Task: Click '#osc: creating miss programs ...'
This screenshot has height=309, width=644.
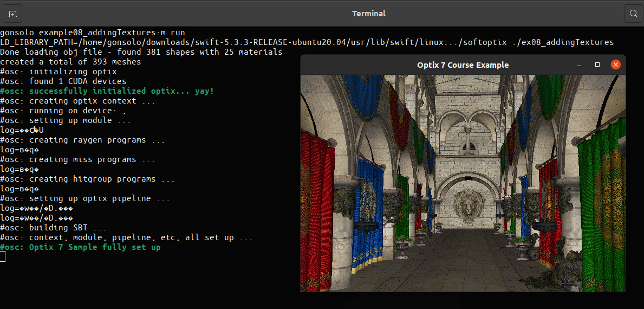Action: tap(77, 159)
